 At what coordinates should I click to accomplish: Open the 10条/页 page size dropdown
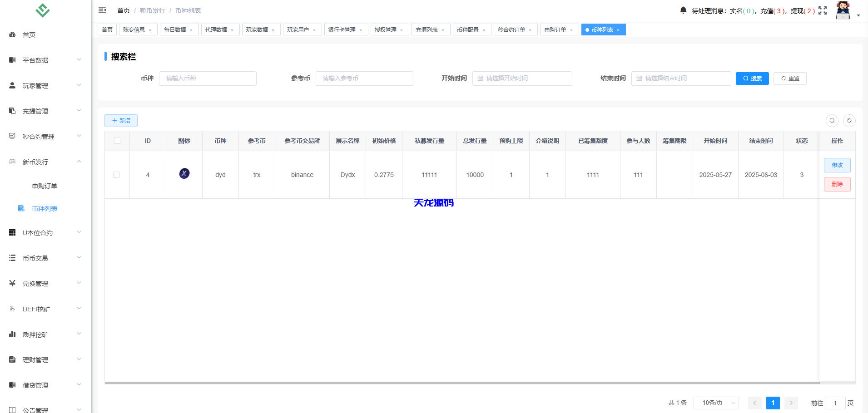point(716,403)
